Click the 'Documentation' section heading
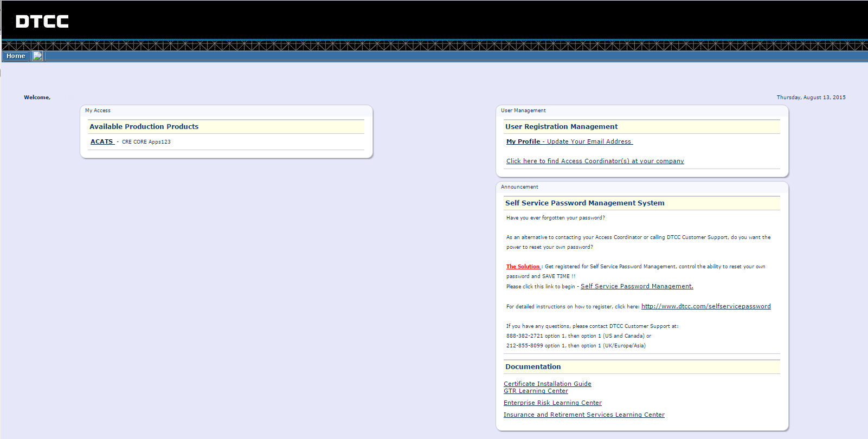 pos(533,367)
